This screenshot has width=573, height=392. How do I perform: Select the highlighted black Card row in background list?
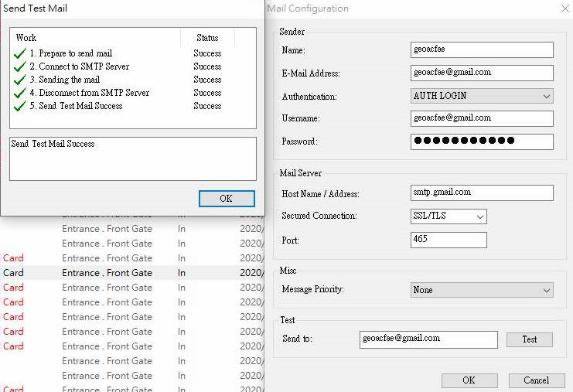[131, 273]
